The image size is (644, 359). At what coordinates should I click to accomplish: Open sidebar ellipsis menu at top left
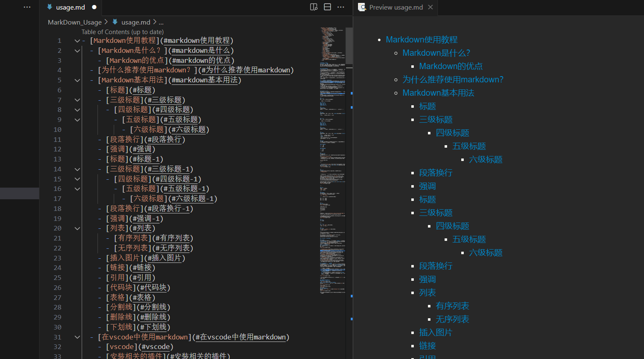coord(27,7)
